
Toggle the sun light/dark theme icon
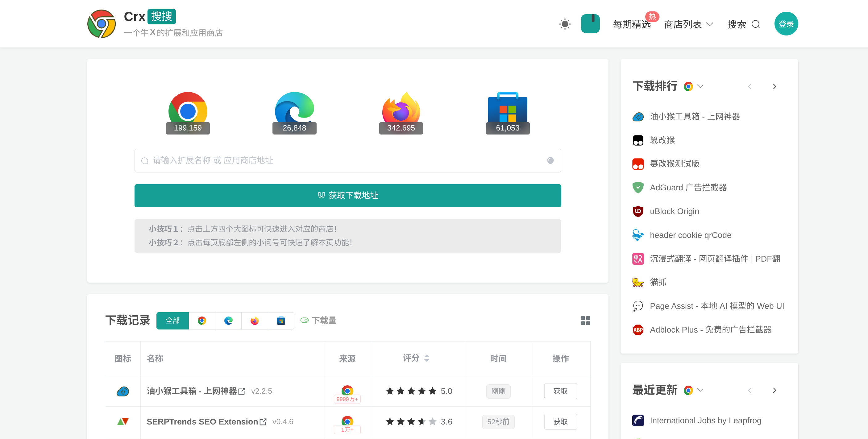coord(565,24)
